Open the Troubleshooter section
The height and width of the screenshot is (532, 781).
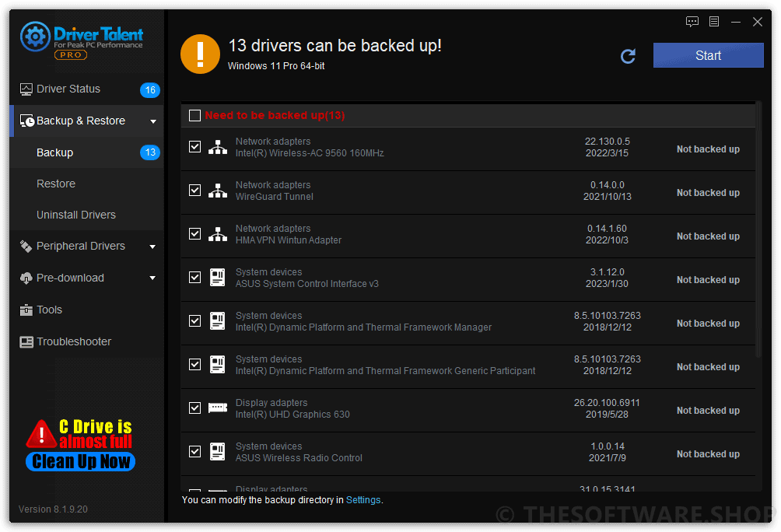(86, 341)
